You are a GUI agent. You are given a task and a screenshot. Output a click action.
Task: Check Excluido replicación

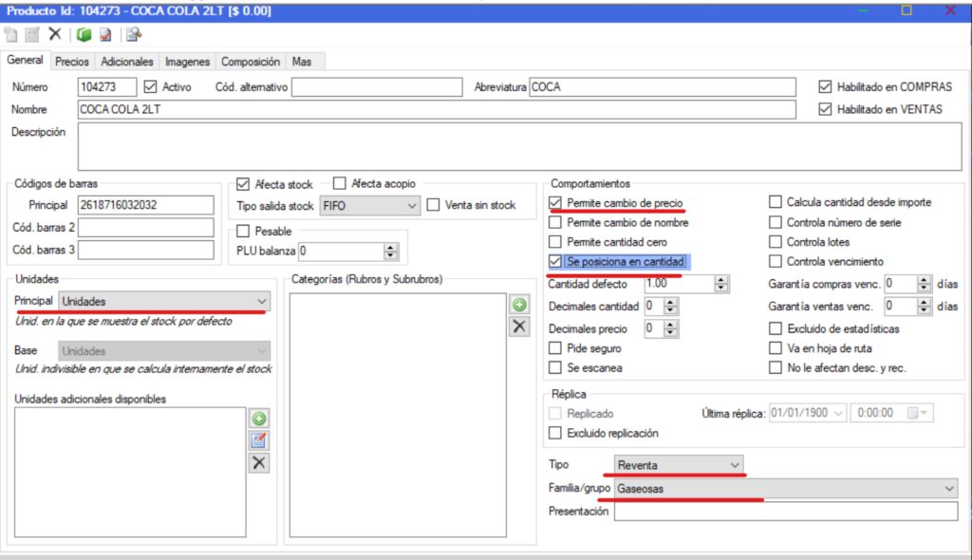(x=554, y=432)
